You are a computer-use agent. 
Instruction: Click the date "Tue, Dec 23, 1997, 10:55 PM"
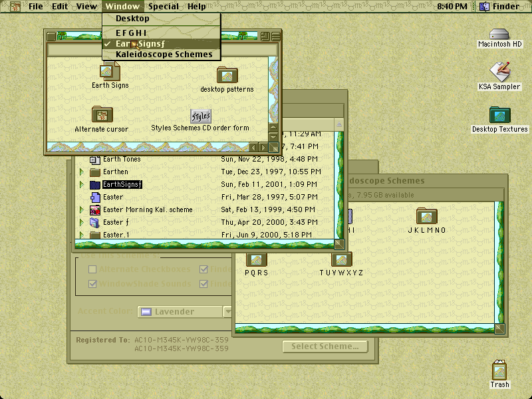click(271, 172)
